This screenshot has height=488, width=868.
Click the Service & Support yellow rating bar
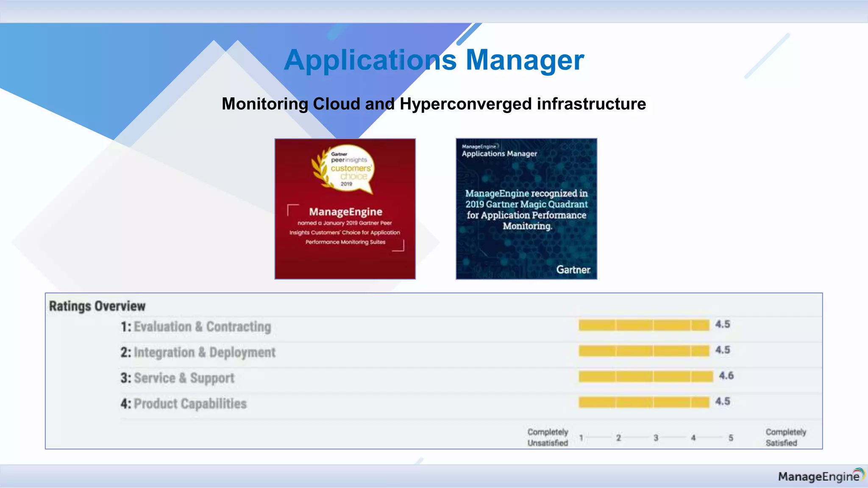coord(645,376)
